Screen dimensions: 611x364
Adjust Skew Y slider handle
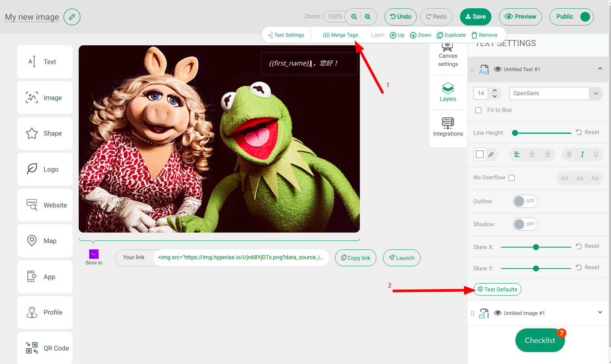tap(536, 269)
